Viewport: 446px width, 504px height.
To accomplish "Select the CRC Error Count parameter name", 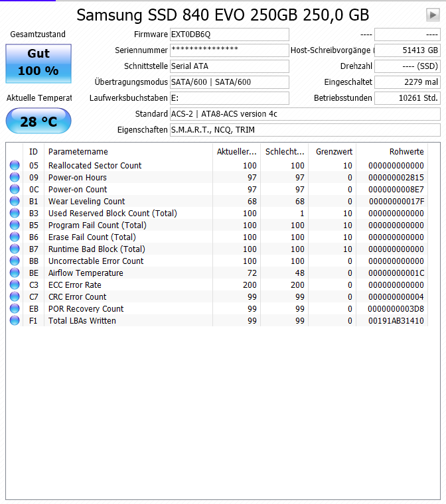I will [x=77, y=296].
